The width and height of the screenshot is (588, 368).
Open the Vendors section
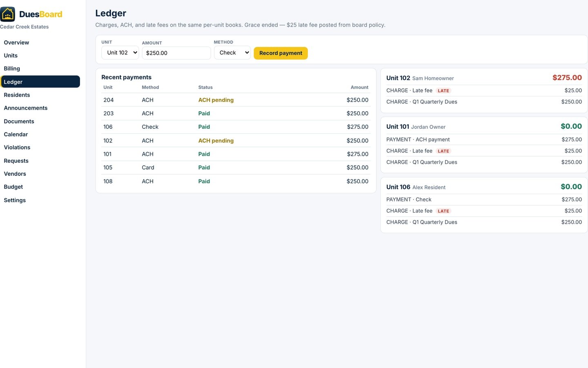40,174
